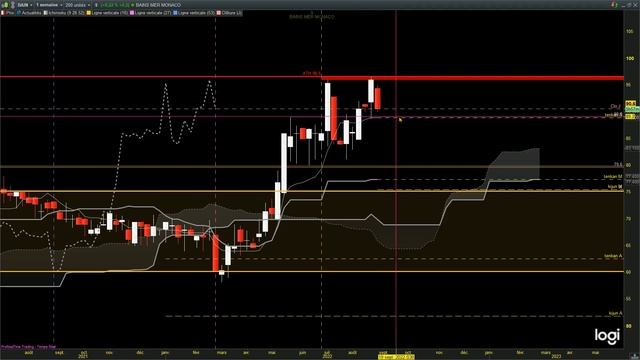Click the 'ATH' label on red line
This screenshot has height=360, width=640.
pos(312,73)
